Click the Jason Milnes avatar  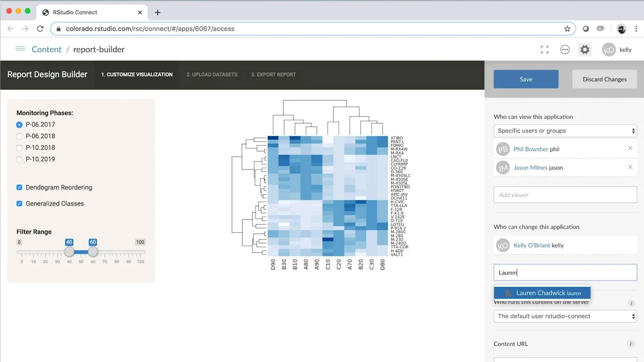pyautogui.click(x=503, y=168)
